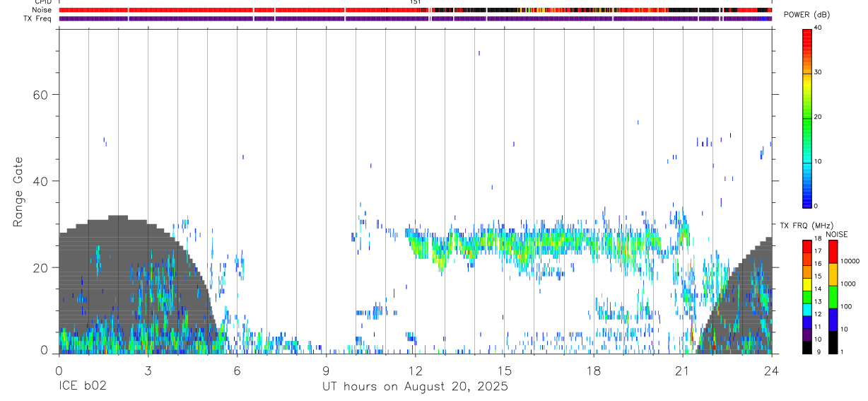Screen dimensions: 868x401
Task: Click the power scale 40 dB label
Action: 818,28
